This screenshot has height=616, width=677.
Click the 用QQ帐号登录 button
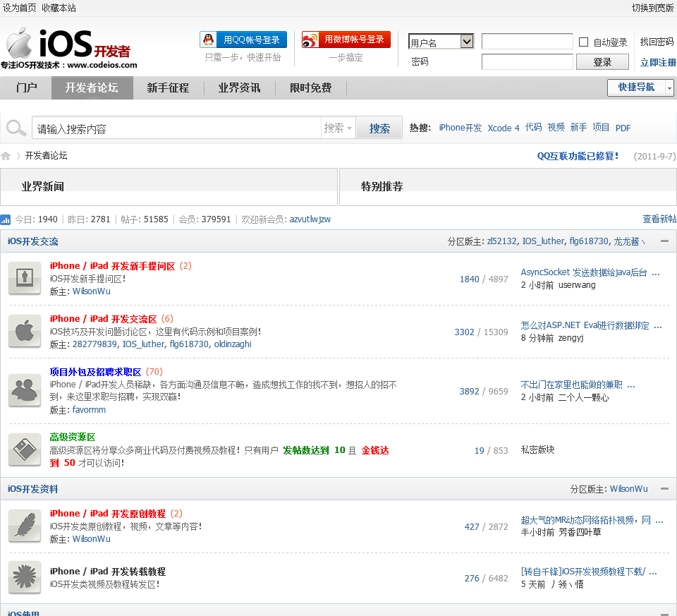243,40
